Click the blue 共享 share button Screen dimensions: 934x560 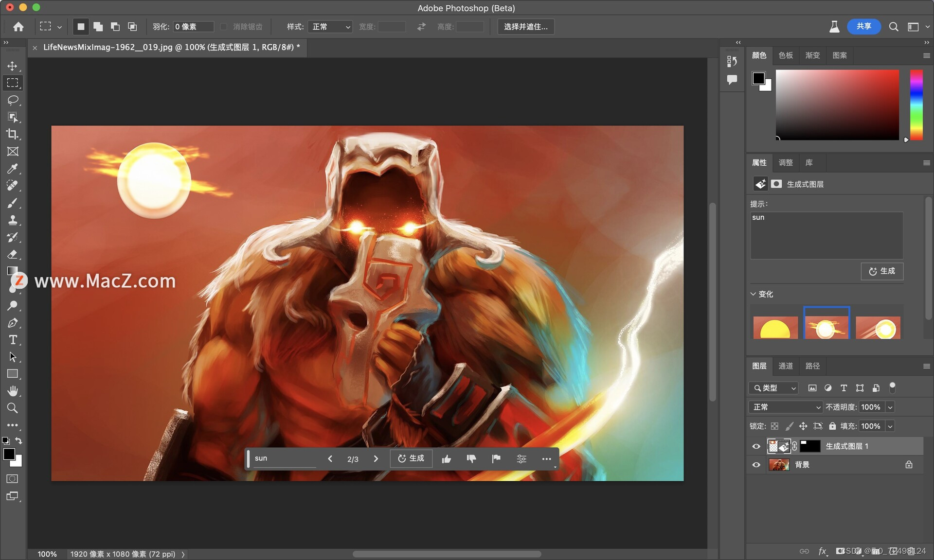[863, 26]
